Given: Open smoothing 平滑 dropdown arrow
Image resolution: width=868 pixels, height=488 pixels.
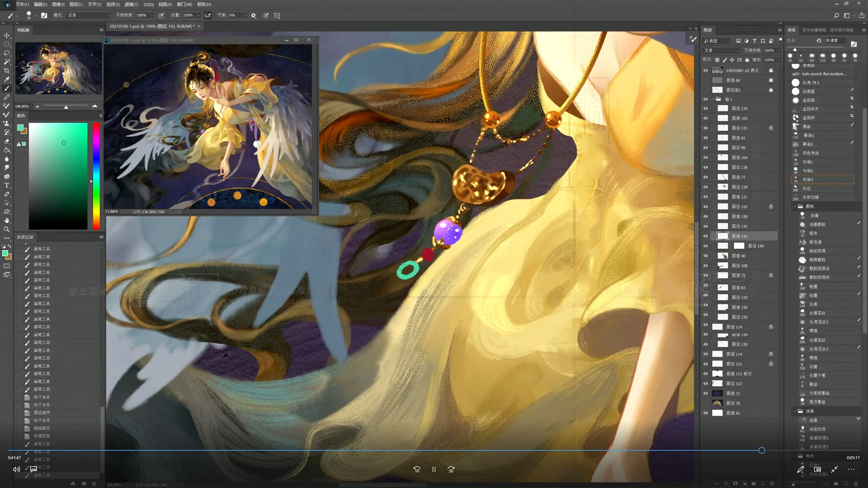Looking at the screenshot, I should pyautogui.click(x=245, y=15).
